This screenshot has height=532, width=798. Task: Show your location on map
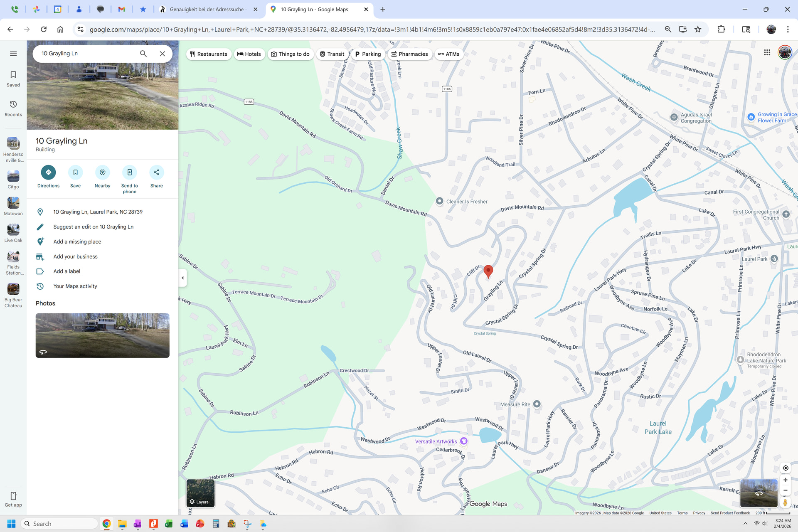pyautogui.click(x=785, y=468)
